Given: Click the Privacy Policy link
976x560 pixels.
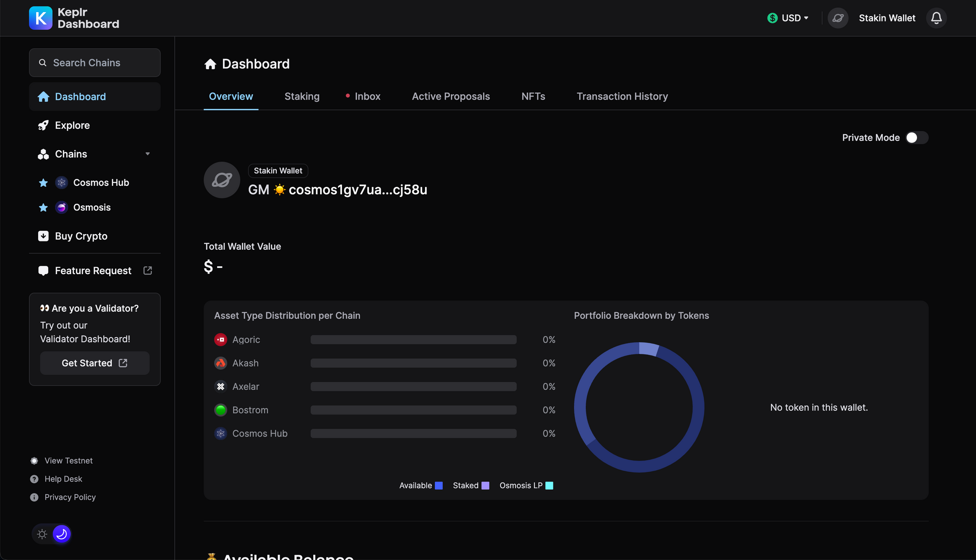Looking at the screenshot, I should (70, 497).
